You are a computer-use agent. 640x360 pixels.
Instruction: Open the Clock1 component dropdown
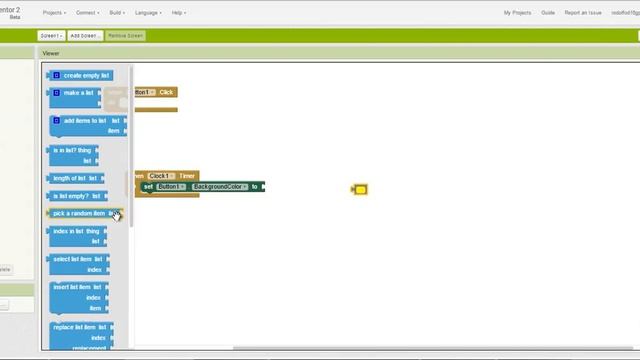click(x=162, y=176)
